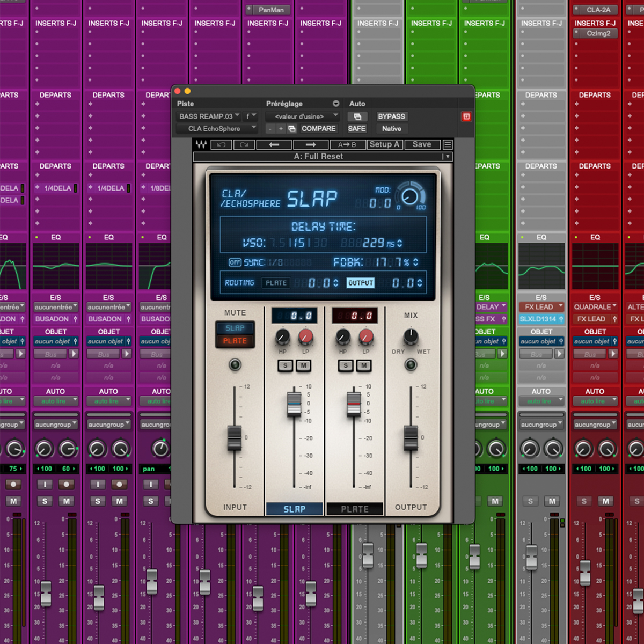Screen dimensions: 644x644
Task: Open the Préréglage circular menu icon
Action: pyautogui.click(x=336, y=104)
